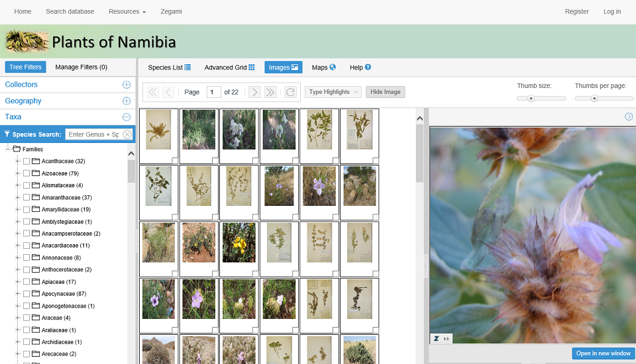Image resolution: width=636 pixels, height=364 pixels.
Task: Click the Acanthaceae folder icon
Action: (36, 161)
